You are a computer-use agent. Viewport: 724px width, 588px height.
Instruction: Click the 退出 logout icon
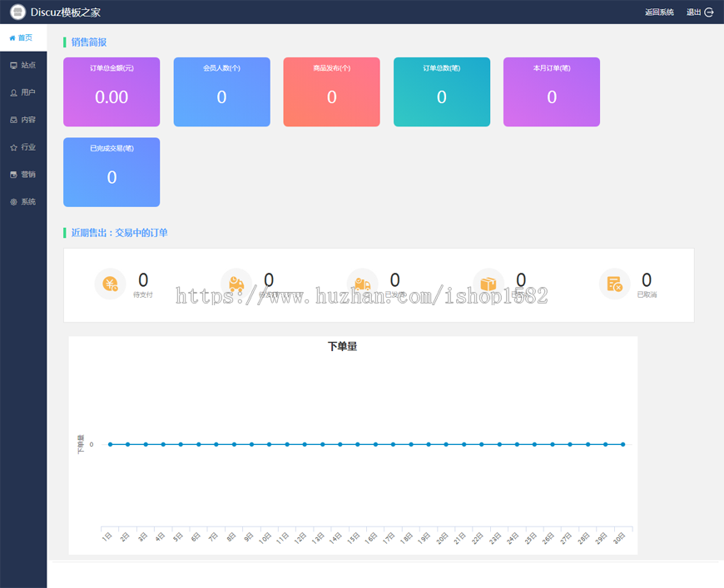[x=709, y=12]
